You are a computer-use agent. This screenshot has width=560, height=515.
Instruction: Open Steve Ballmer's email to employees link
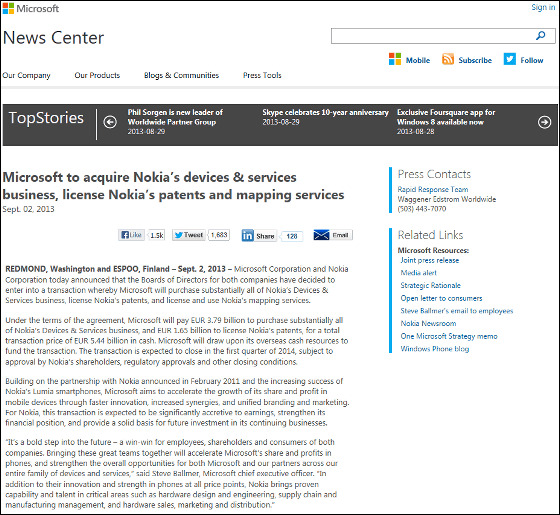457,311
